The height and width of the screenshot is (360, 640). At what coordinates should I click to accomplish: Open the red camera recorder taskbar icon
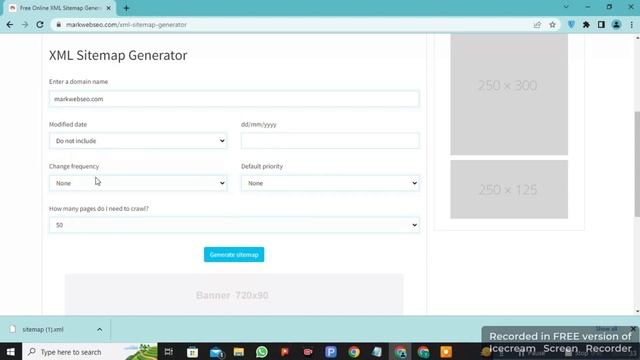point(308,352)
